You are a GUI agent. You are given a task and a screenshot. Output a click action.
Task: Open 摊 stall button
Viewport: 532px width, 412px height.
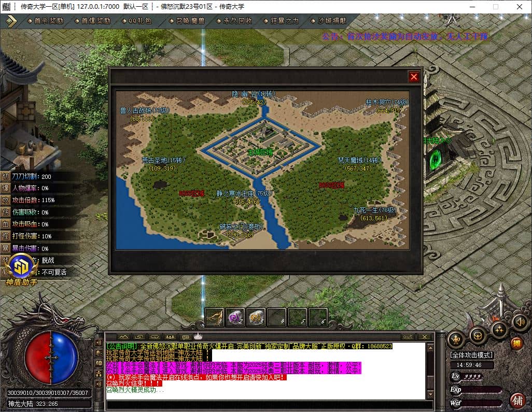tap(516, 344)
